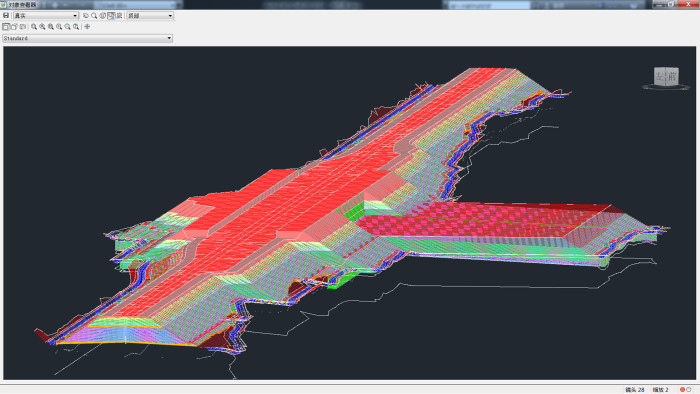700x394 pixels.
Task: Expand the Standard dropdown list
Action: pyautogui.click(x=88, y=38)
